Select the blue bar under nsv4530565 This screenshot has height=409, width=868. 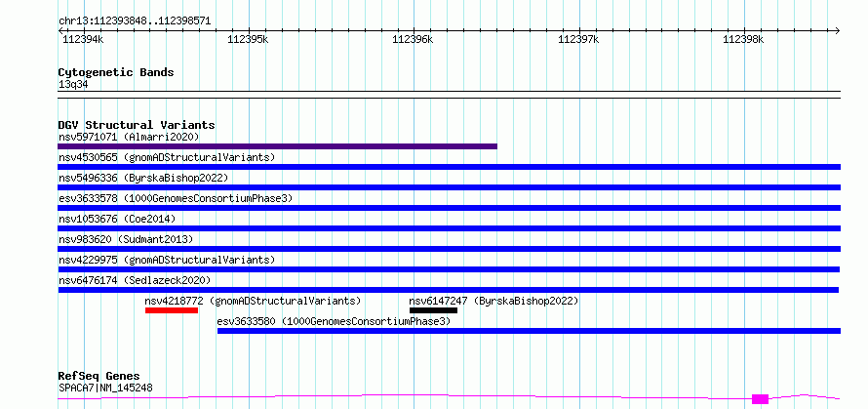point(449,167)
